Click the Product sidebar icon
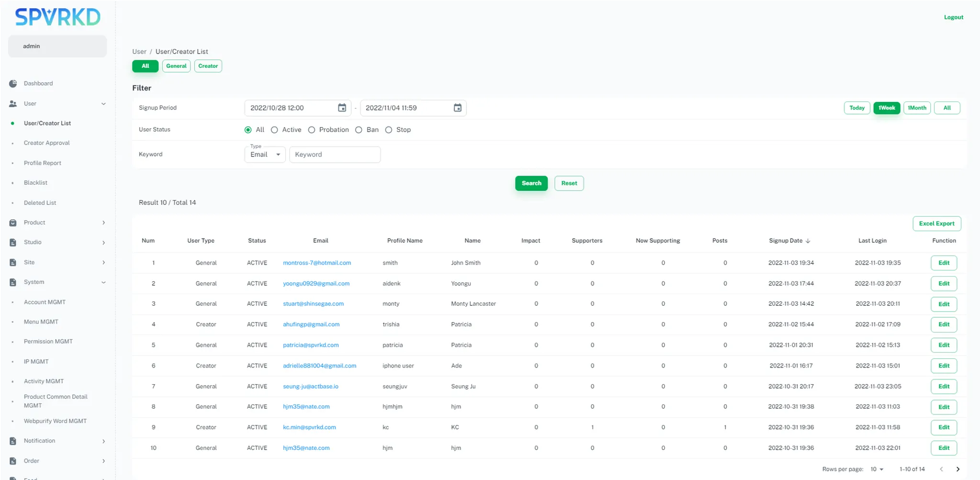Viewport: 980px width, 480px height. click(x=13, y=223)
